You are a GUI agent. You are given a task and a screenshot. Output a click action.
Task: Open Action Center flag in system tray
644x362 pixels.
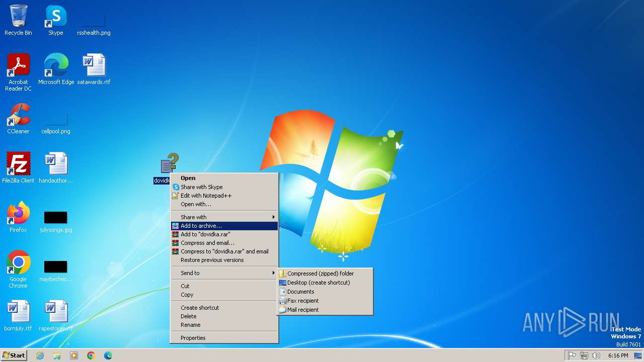572,355
